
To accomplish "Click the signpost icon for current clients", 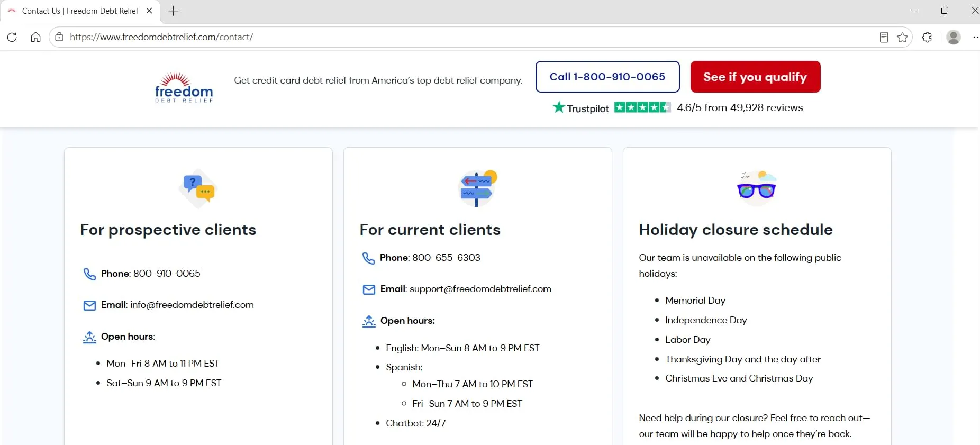I will point(478,188).
